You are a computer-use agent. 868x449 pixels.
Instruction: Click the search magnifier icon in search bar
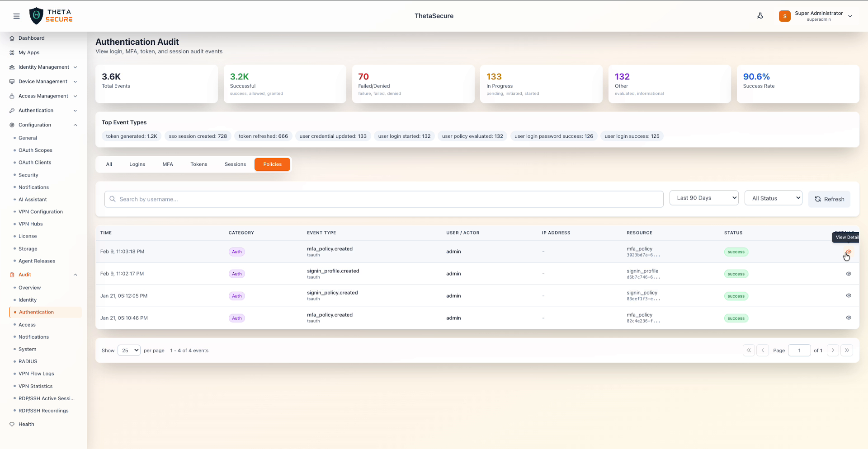[113, 199]
